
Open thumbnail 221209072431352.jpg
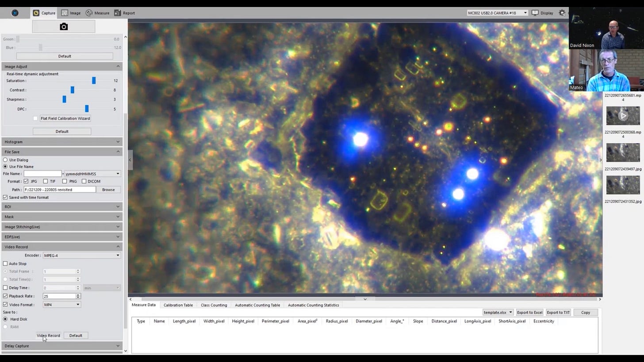pos(623,185)
